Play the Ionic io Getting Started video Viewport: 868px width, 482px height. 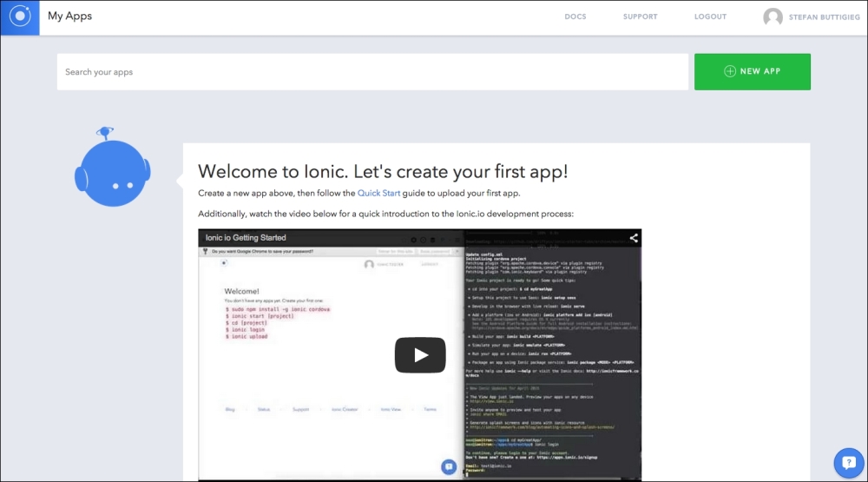click(x=420, y=355)
